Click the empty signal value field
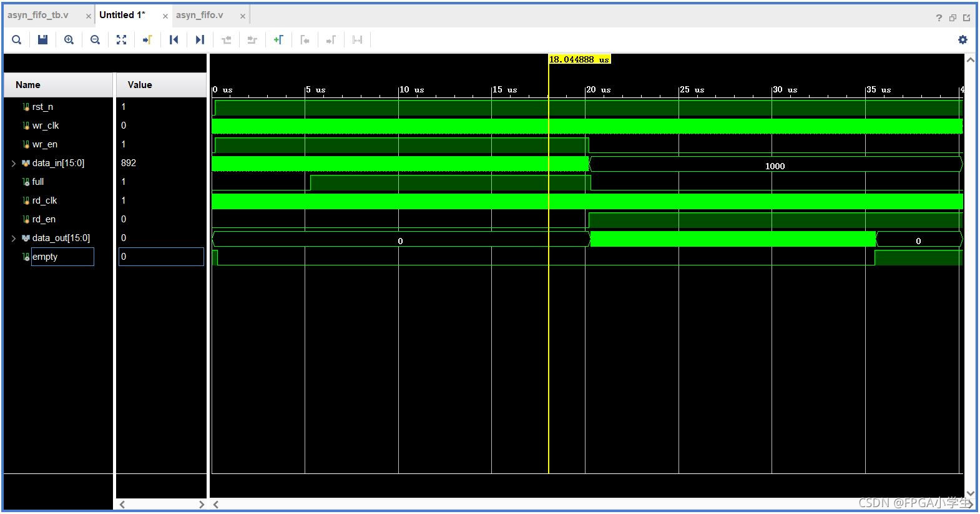 point(161,257)
